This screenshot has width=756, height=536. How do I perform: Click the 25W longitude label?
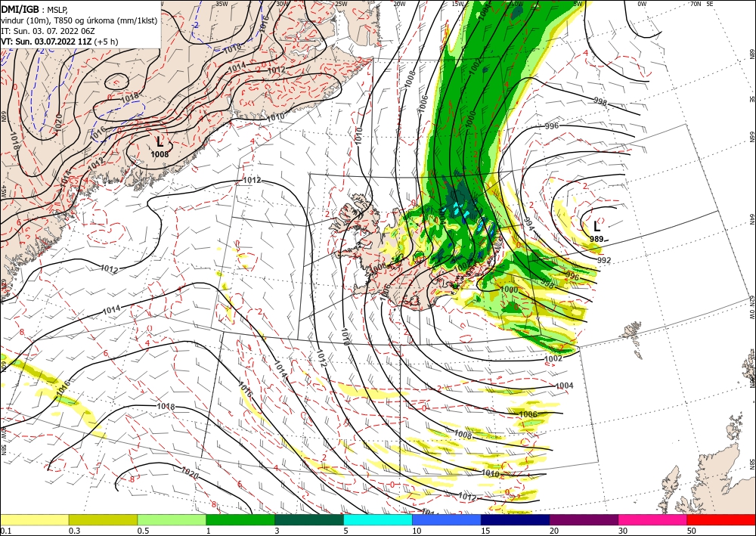coord(340,3)
